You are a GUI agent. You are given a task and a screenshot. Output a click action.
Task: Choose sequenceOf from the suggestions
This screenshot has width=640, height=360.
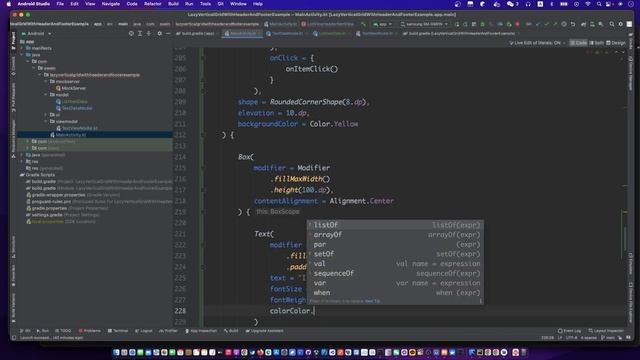click(395, 273)
